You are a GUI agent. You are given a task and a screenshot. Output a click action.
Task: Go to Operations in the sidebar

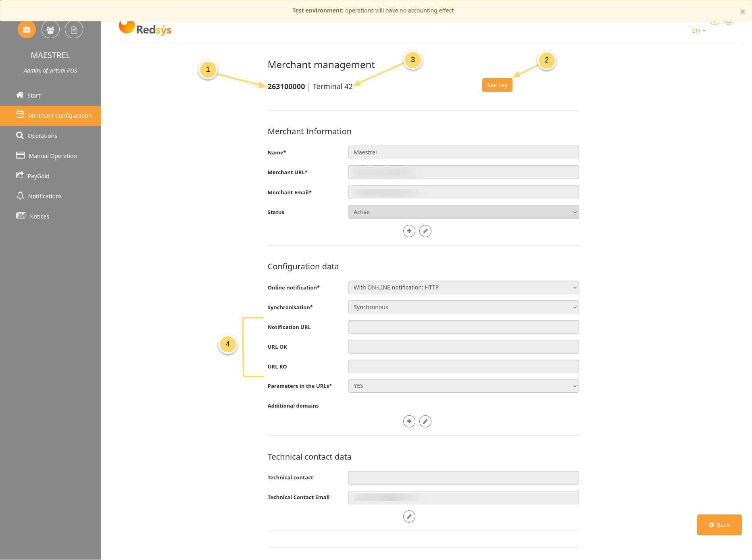tap(42, 136)
